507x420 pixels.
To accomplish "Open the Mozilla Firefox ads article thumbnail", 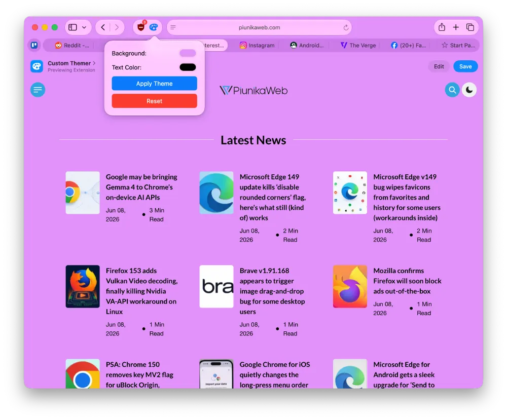I will pos(350,286).
